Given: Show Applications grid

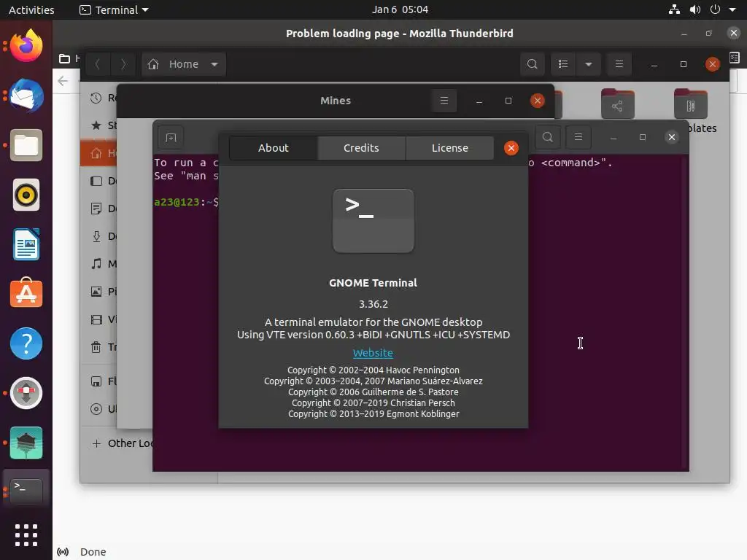Looking at the screenshot, I should click(26, 535).
